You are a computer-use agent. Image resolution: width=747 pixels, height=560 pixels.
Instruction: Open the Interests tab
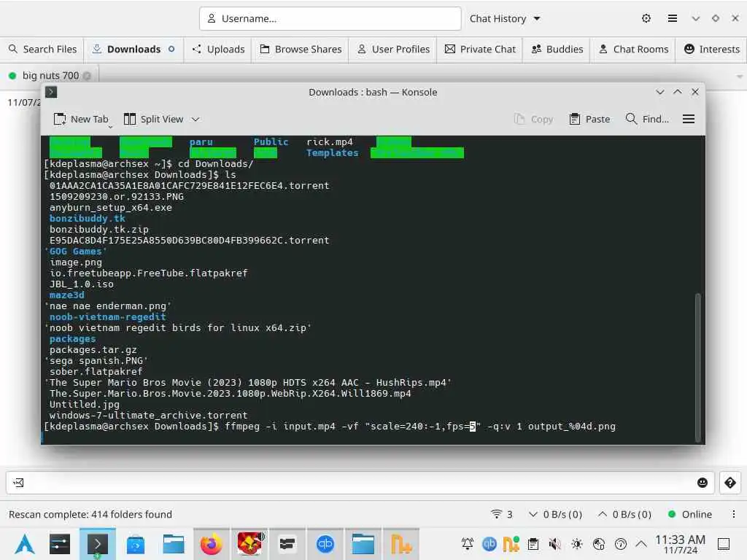point(712,49)
